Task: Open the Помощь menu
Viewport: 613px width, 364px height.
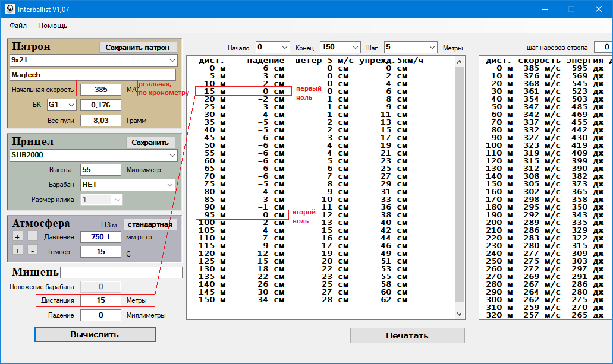Action: tap(52, 26)
